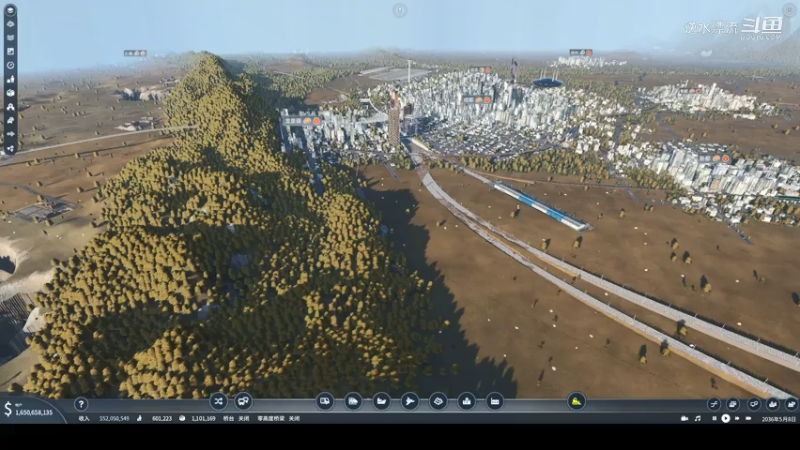Click the income value 552,050,549
Screen dimensions: 800x450
(x=114, y=418)
